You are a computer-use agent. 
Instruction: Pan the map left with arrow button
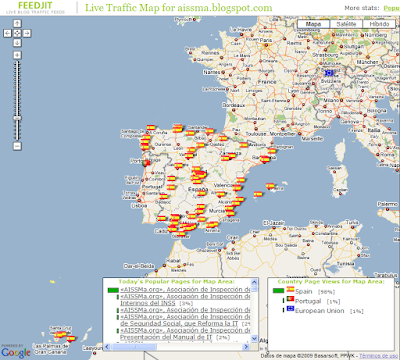coord(7,33)
